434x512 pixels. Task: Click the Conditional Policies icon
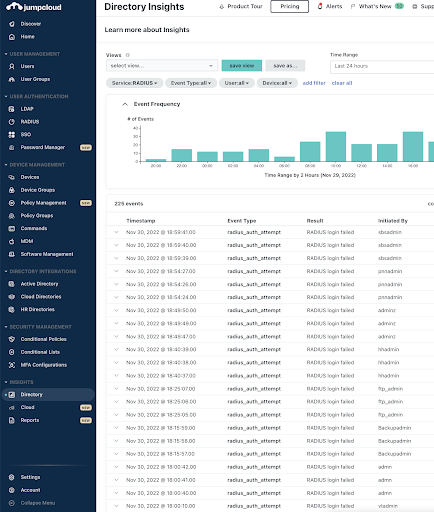(12, 339)
